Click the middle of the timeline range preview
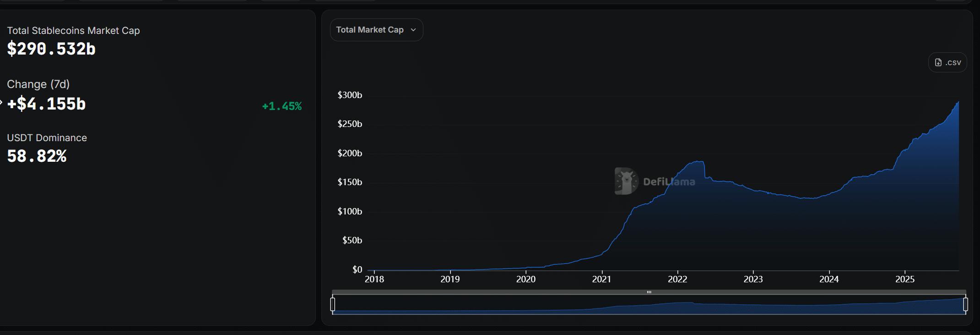The image size is (980, 335). tap(649, 305)
